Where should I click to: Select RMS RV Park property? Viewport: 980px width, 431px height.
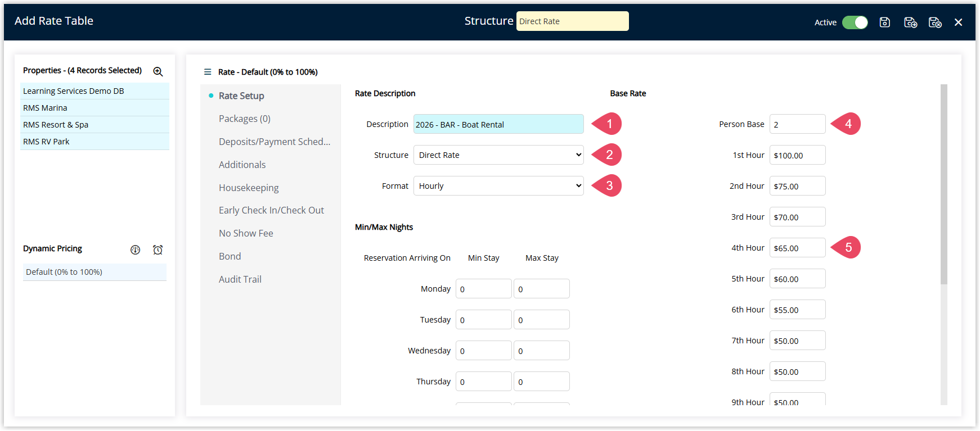pos(95,142)
